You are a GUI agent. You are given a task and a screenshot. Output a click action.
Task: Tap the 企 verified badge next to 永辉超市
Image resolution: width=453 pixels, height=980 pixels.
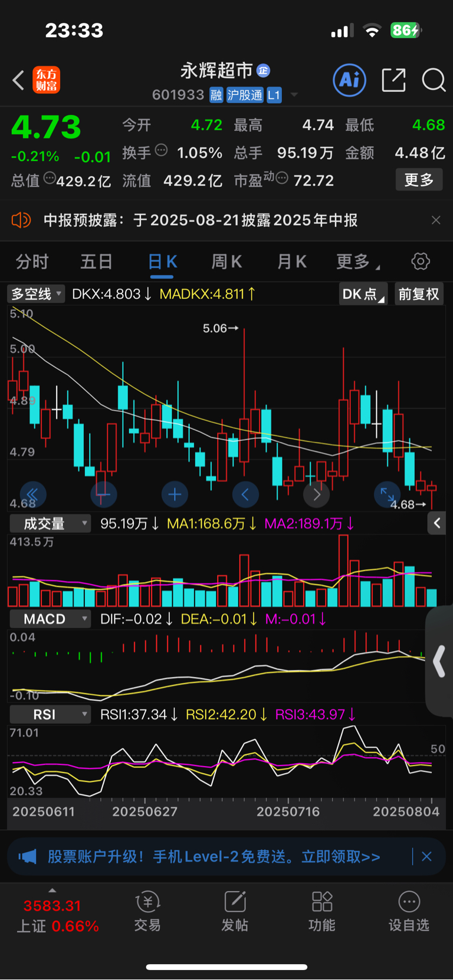[x=263, y=71]
